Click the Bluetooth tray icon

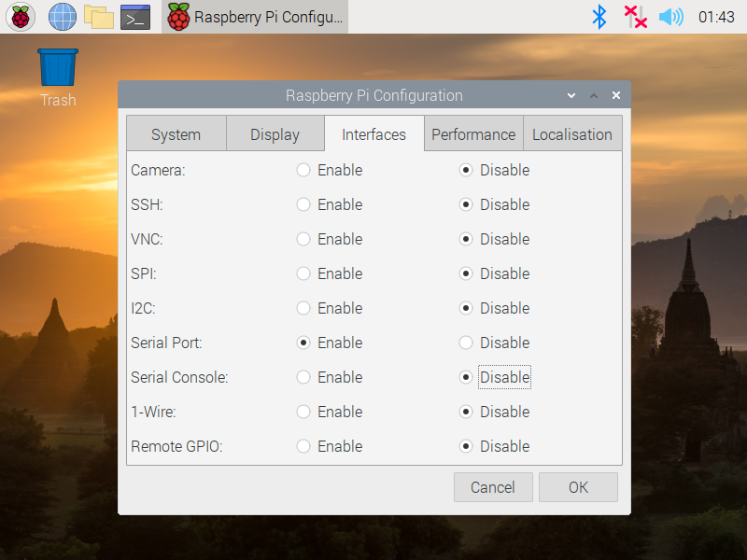[x=599, y=17]
